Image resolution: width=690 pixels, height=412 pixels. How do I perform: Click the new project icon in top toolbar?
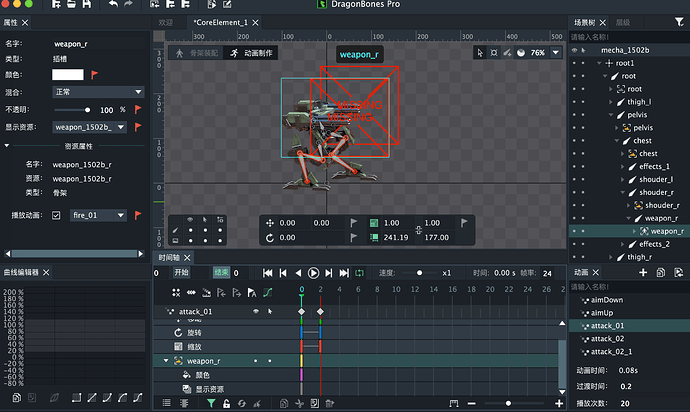(x=56, y=4)
